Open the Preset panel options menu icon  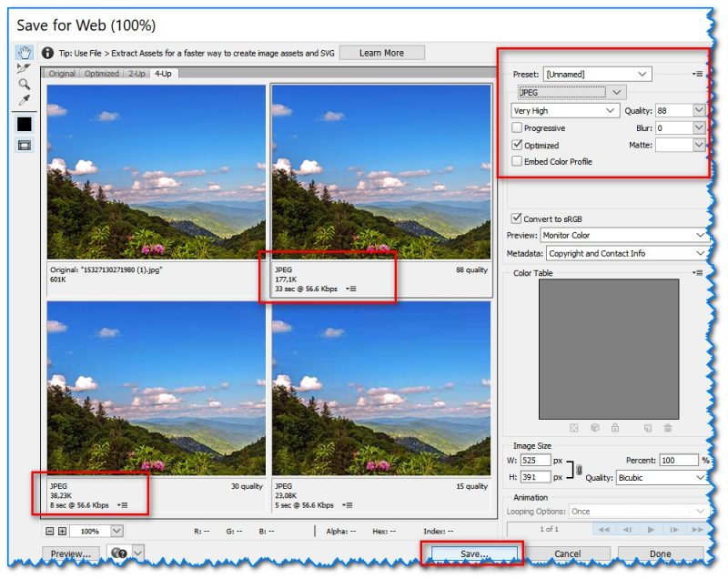tap(698, 74)
